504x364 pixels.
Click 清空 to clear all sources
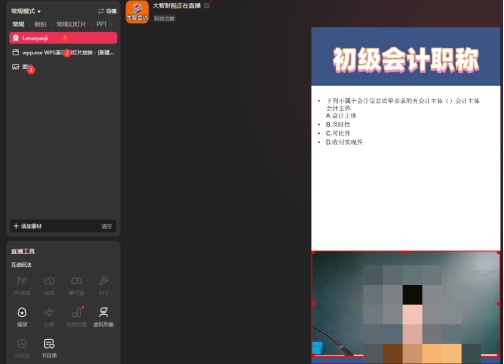(106, 226)
